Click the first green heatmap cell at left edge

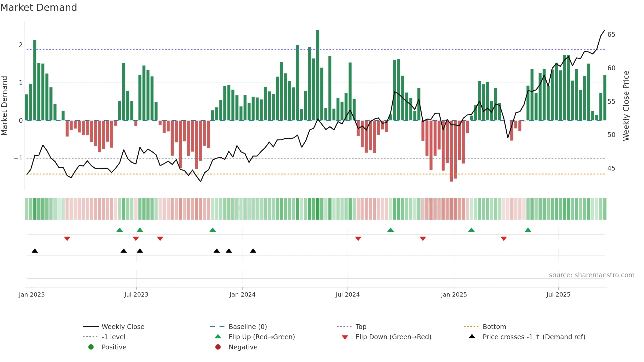[x=27, y=209]
